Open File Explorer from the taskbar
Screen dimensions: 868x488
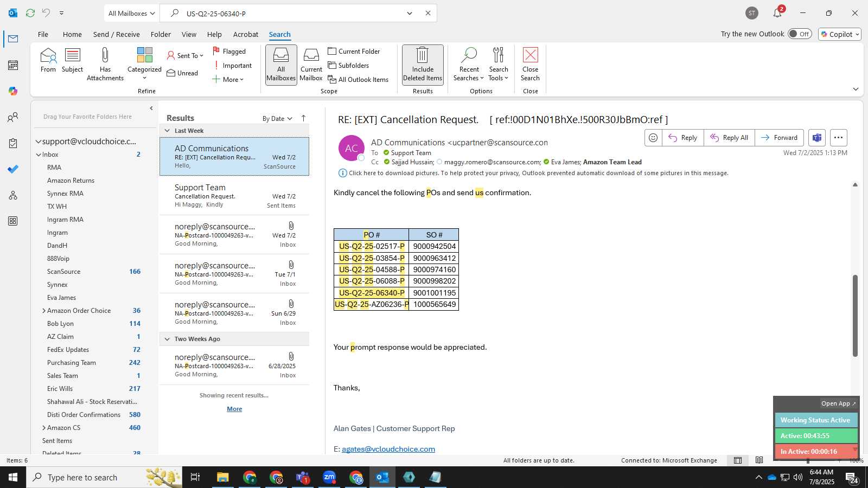click(x=223, y=477)
